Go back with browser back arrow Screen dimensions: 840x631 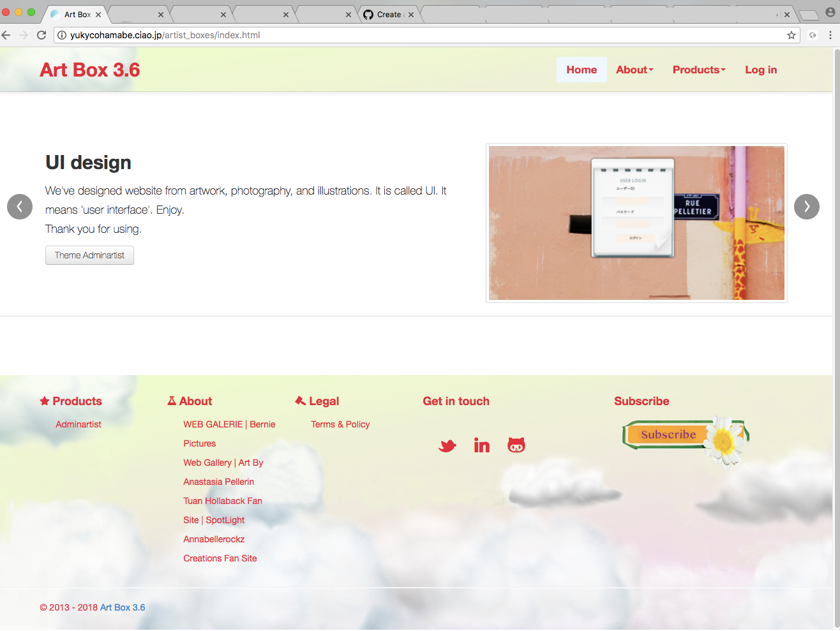click(x=6, y=35)
